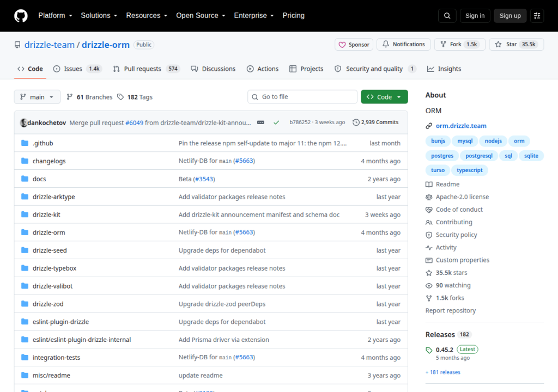Open the 2,939 Commits history
Image resolution: width=558 pixels, height=392 pixels.
pos(375,122)
